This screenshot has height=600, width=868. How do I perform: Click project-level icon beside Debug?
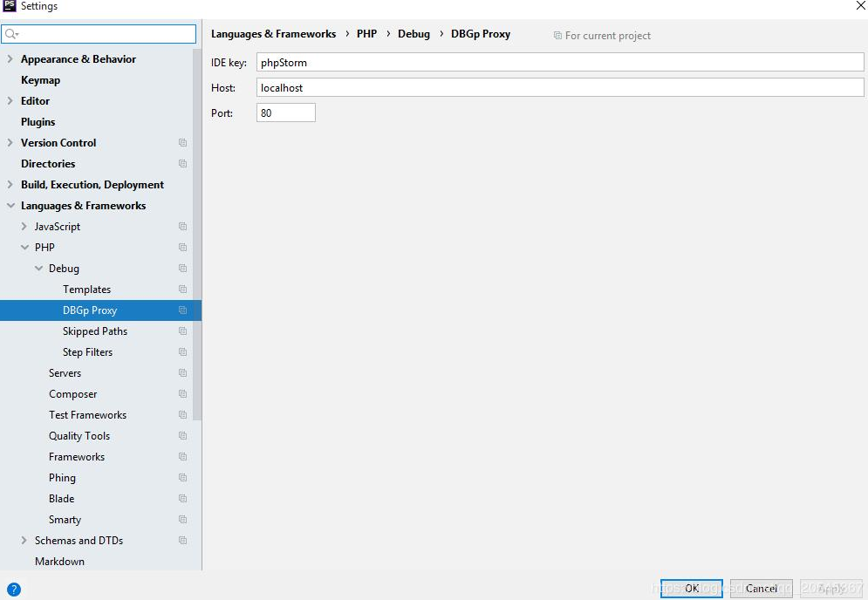(182, 269)
